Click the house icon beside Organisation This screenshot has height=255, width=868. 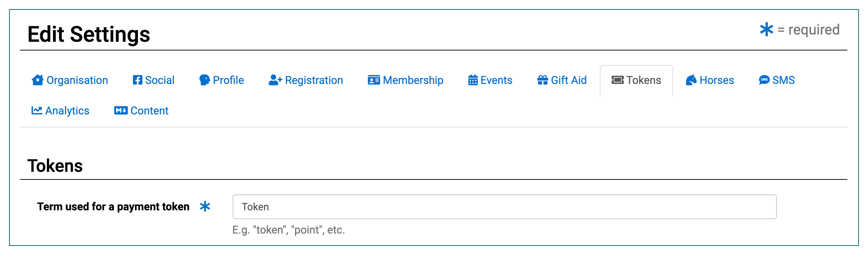37,80
